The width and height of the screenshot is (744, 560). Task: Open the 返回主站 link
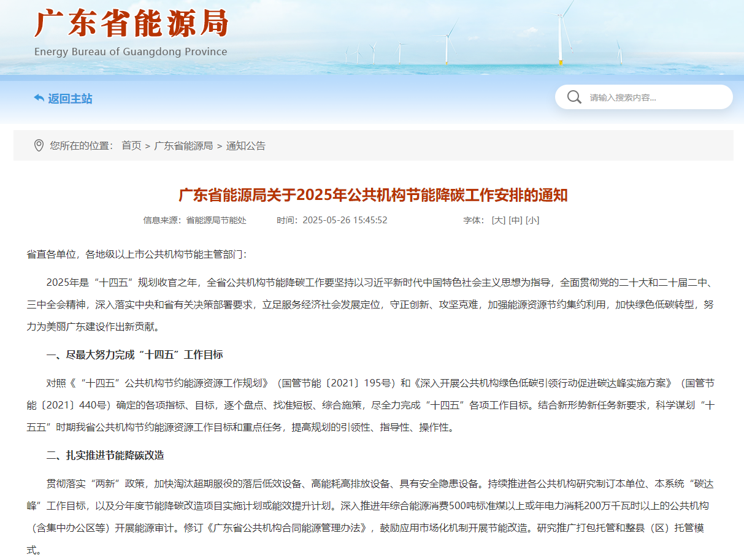click(70, 99)
